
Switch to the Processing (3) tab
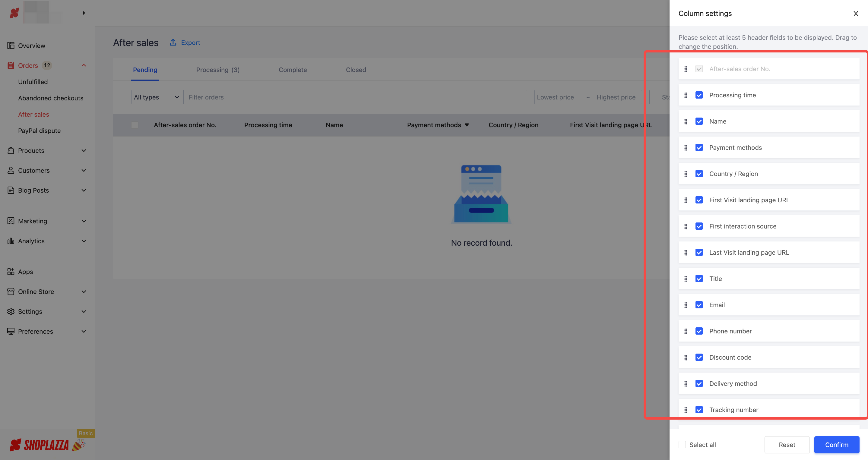click(x=218, y=70)
